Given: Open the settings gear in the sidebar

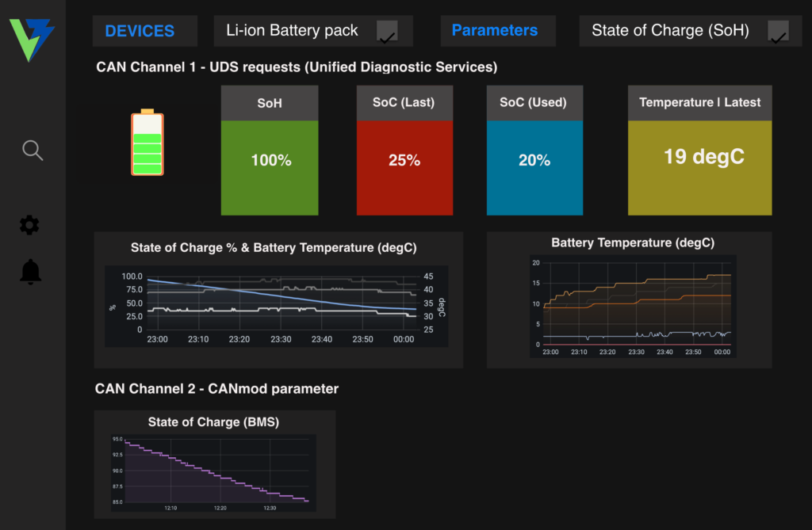Looking at the screenshot, I should point(29,225).
